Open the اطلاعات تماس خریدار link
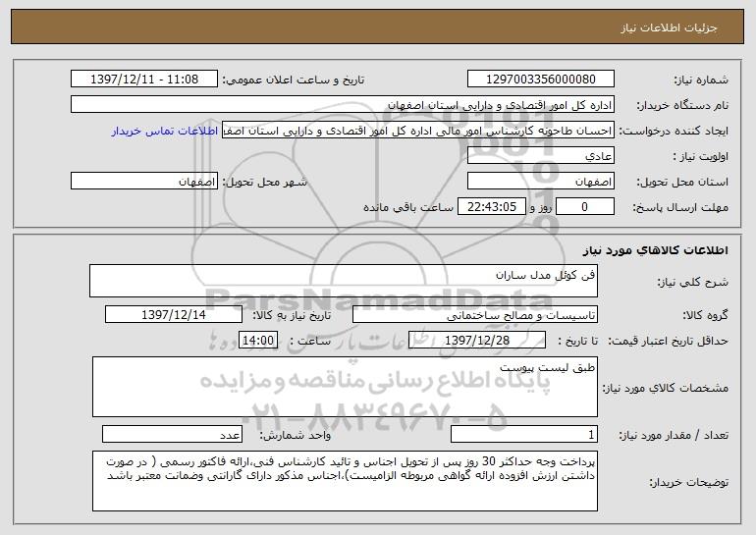Image resolution: width=756 pixels, height=535 pixels. [164, 132]
